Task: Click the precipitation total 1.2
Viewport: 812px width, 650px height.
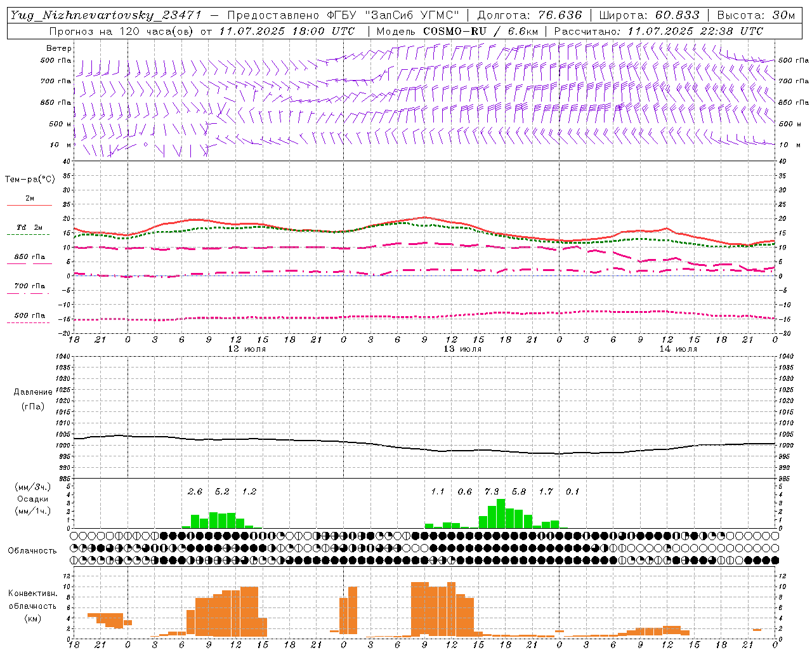Action: coord(249,492)
